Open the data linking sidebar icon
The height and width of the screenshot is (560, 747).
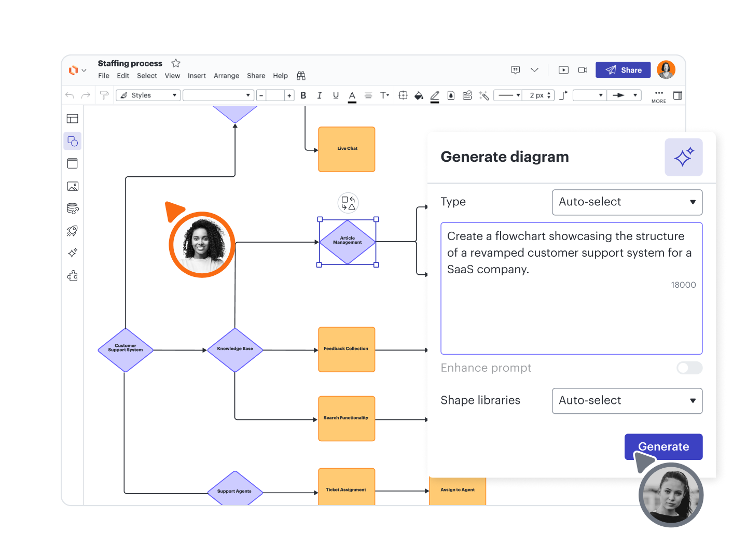point(73,208)
